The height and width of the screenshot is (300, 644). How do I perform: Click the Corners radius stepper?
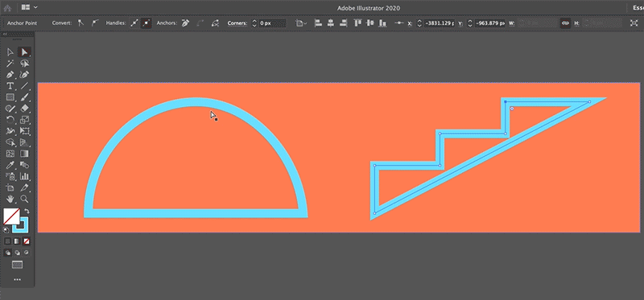click(x=254, y=23)
